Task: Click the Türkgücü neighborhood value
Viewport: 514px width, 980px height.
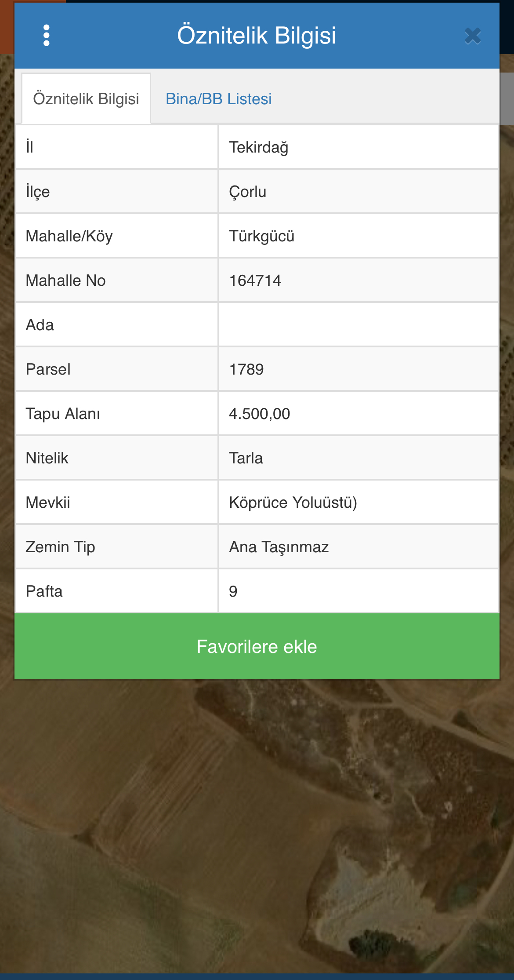Action: [x=262, y=236]
